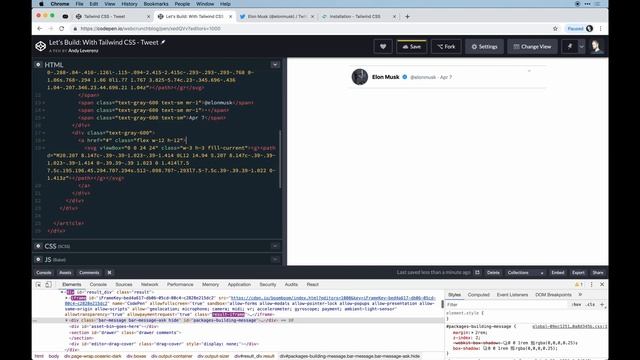
Task: Open CSS editor settings gear
Action: click(x=38, y=246)
